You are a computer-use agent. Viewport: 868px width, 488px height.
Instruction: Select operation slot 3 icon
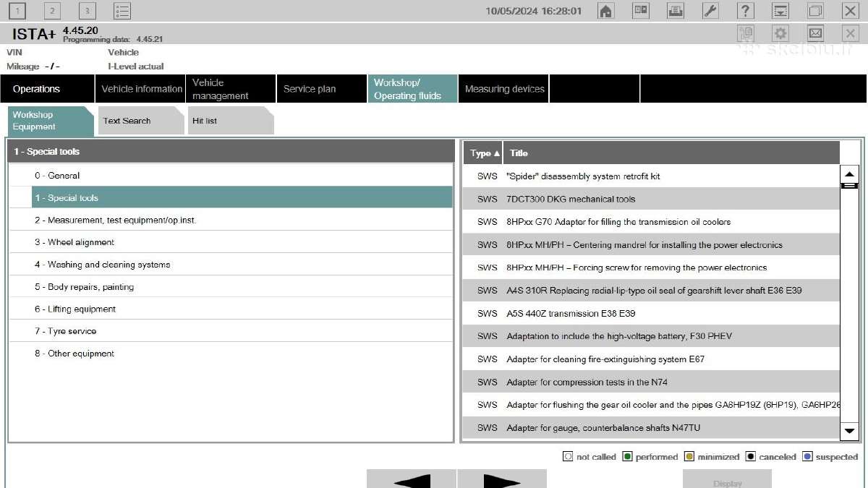click(x=87, y=10)
